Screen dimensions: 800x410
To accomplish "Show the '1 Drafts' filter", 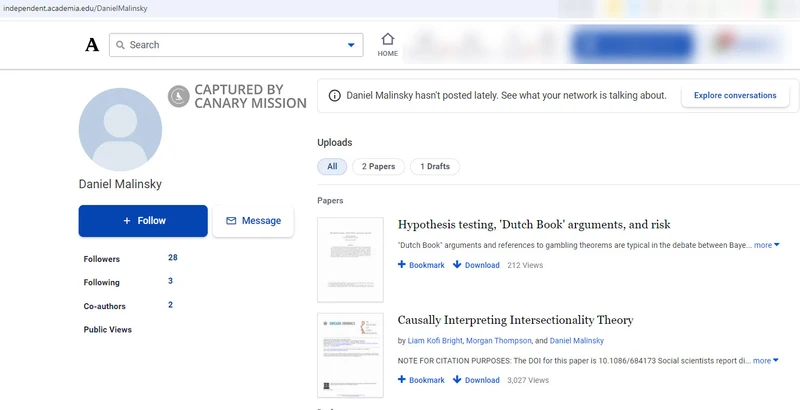I will [x=434, y=166].
